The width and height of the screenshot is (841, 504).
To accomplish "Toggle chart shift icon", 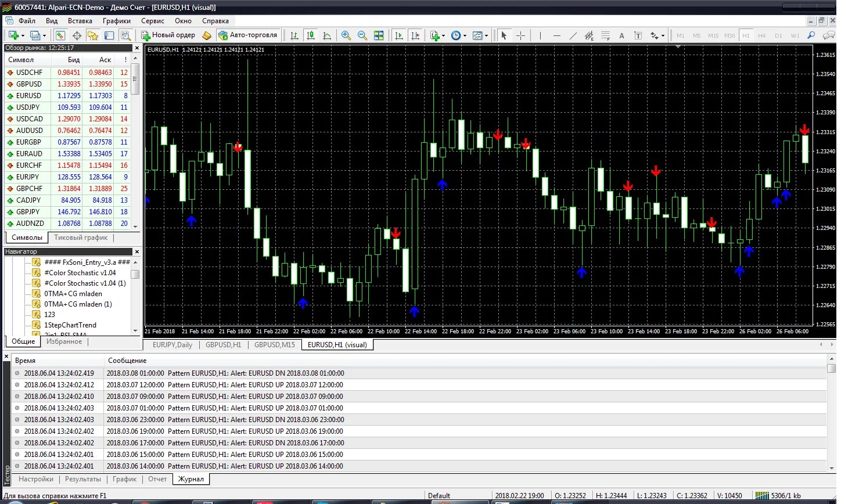I will pyautogui.click(x=415, y=35).
